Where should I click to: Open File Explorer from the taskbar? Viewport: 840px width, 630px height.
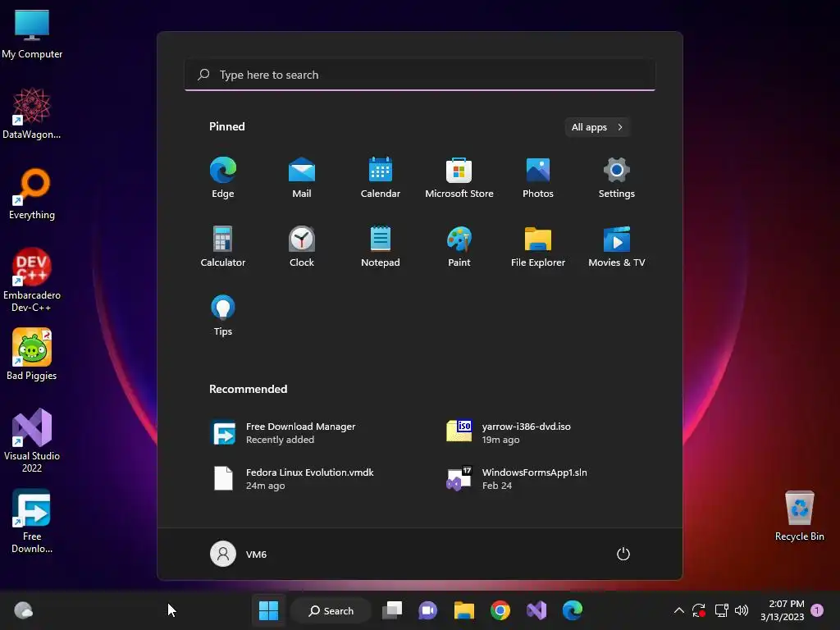pyautogui.click(x=464, y=610)
